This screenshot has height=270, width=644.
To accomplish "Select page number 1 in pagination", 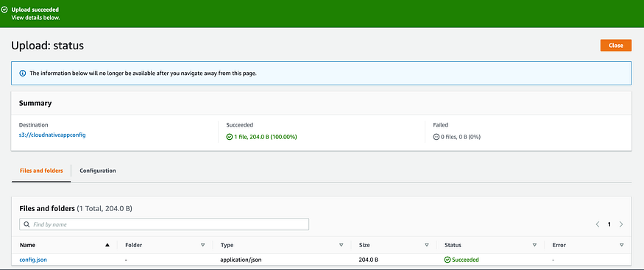I will pyautogui.click(x=609, y=224).
